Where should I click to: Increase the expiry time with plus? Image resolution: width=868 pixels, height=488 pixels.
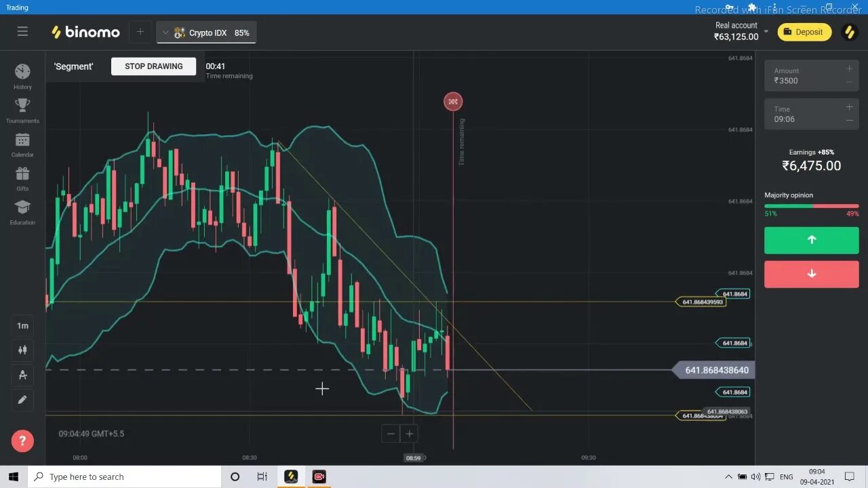[849, 107]
